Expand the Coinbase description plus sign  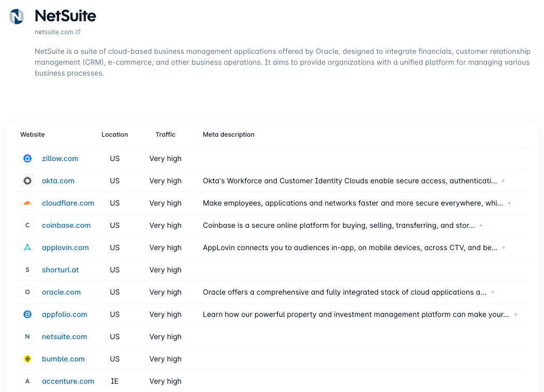click(x=481, y=225)
